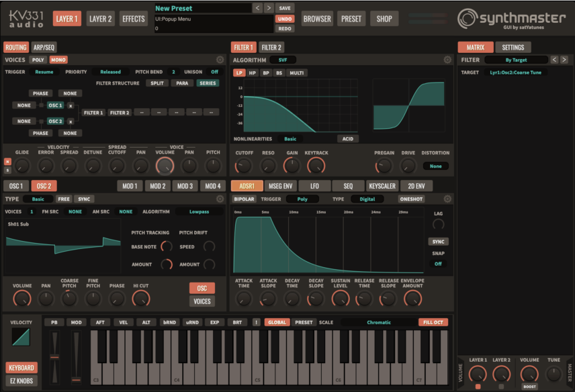Click the S glide mode icon
The image size is (575, 392).
tap(7, 170)
